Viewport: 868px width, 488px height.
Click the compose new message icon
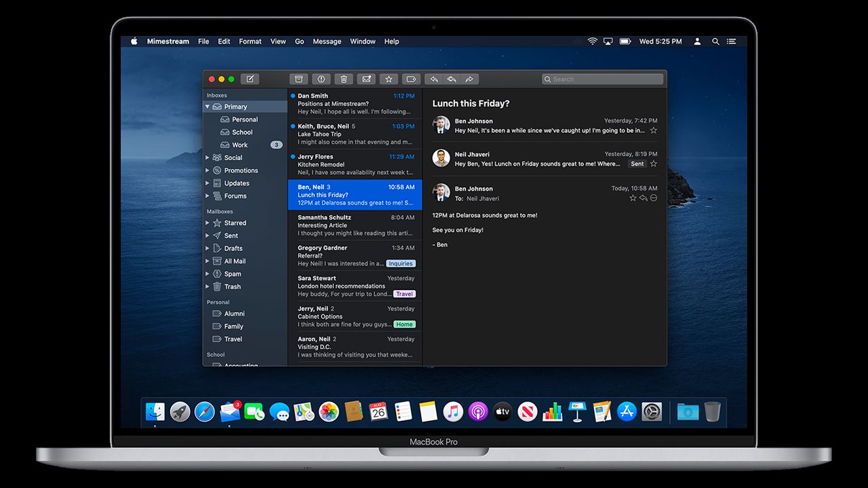250,79
